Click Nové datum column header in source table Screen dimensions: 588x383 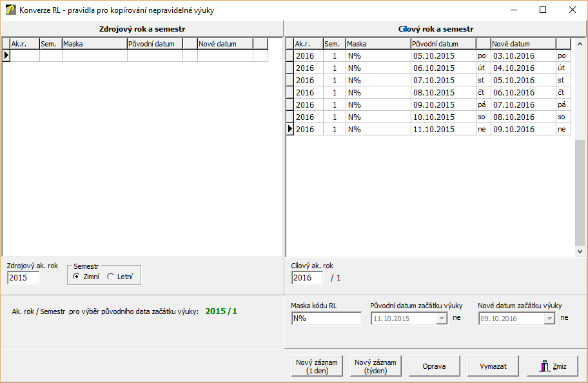[x=224, y=44]
